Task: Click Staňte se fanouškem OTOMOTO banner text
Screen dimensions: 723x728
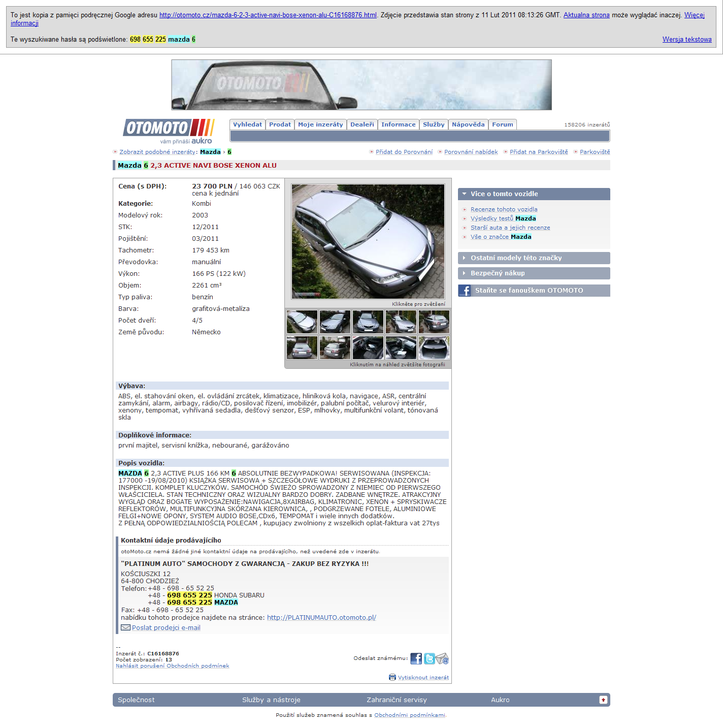Action: (x=529, y=291)
